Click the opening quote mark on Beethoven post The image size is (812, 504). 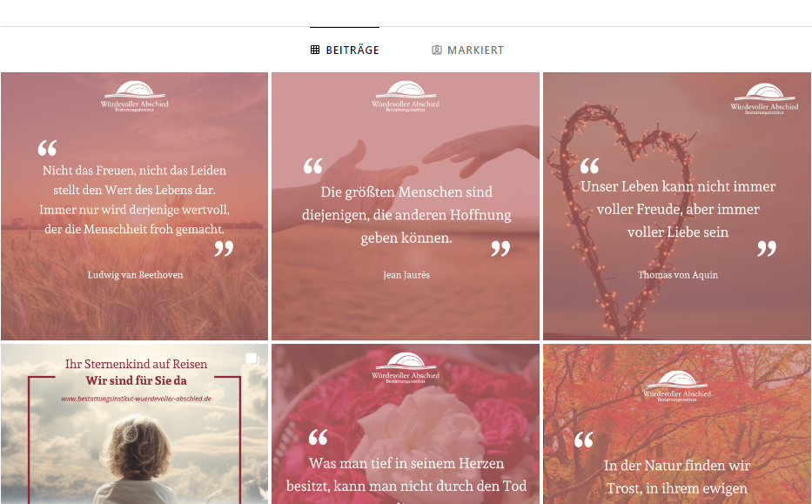tap(47, 148)
